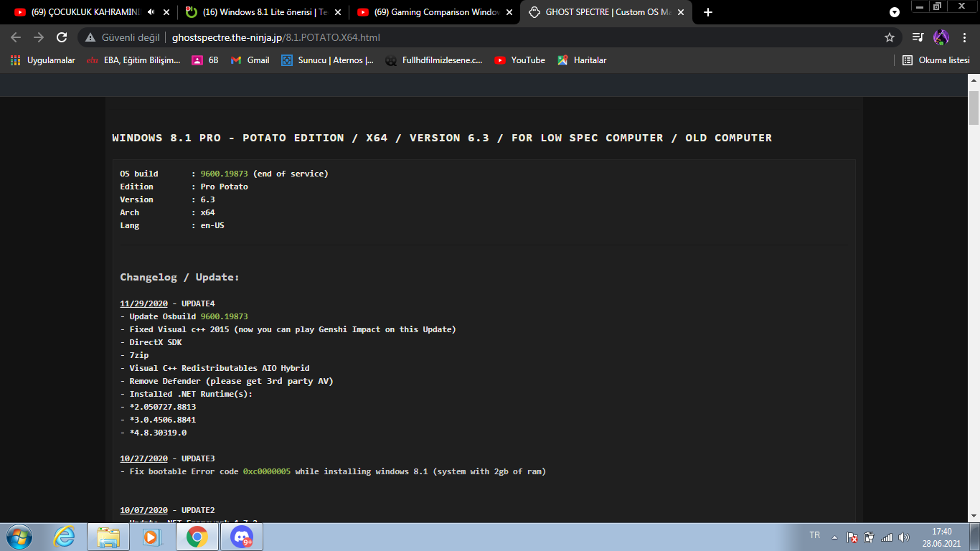Click the 'Remove Defender' changelog line
Screen dimensions: 980x551
click(227, 381)
